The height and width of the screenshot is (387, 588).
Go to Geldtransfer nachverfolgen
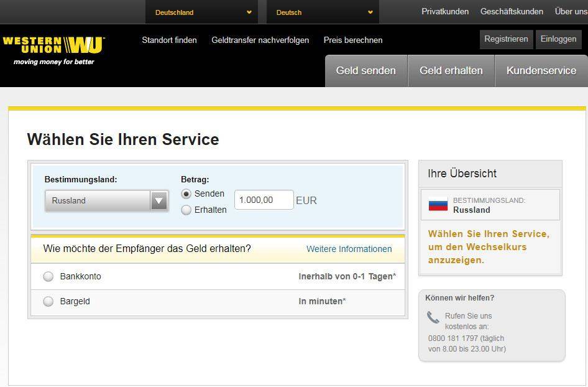260,40
